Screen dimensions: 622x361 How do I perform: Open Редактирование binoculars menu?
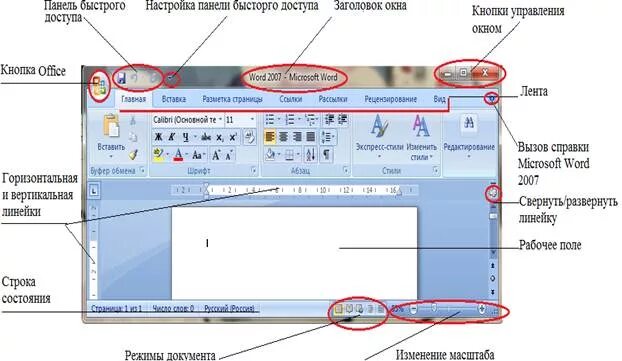(x=469, y=136)
